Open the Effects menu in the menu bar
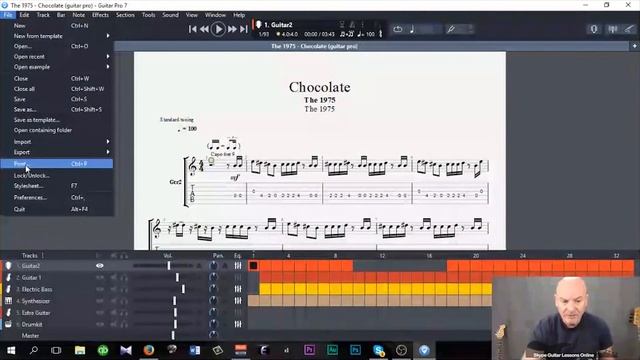This screenshot has width=640, height=360. point(100,15)
